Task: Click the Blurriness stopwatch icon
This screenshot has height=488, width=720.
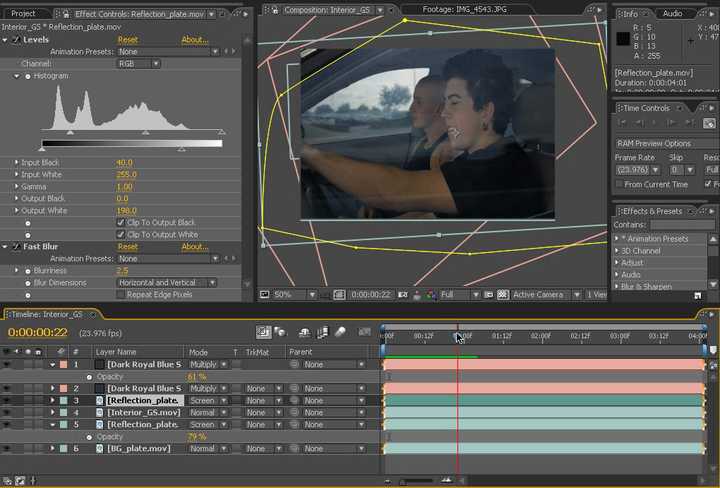Action: coord(27,270)
